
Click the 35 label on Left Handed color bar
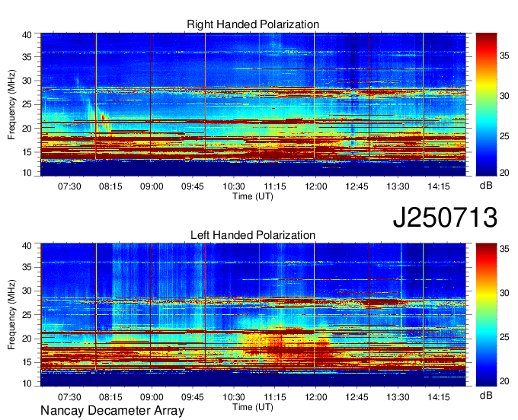504,249
